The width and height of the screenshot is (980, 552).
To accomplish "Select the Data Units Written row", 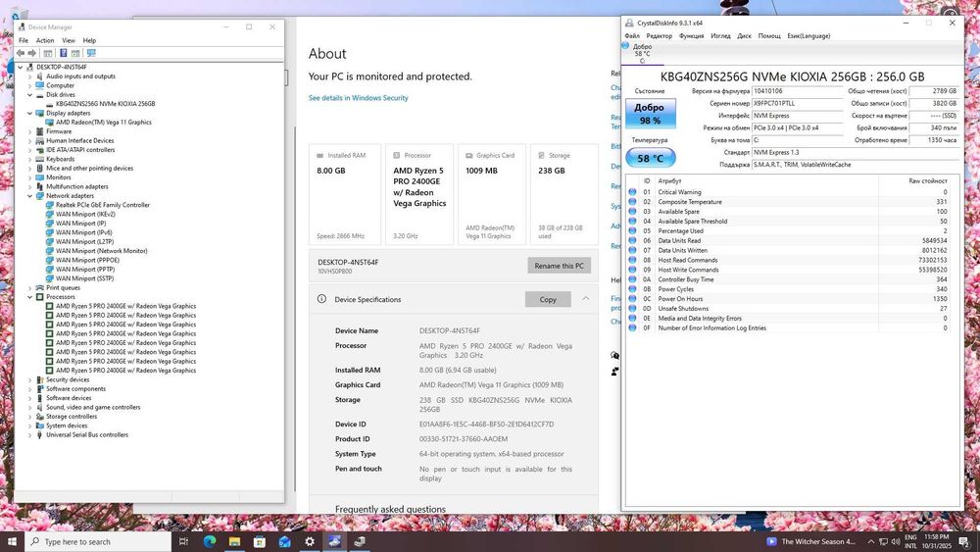I will [x=789, y=250].
